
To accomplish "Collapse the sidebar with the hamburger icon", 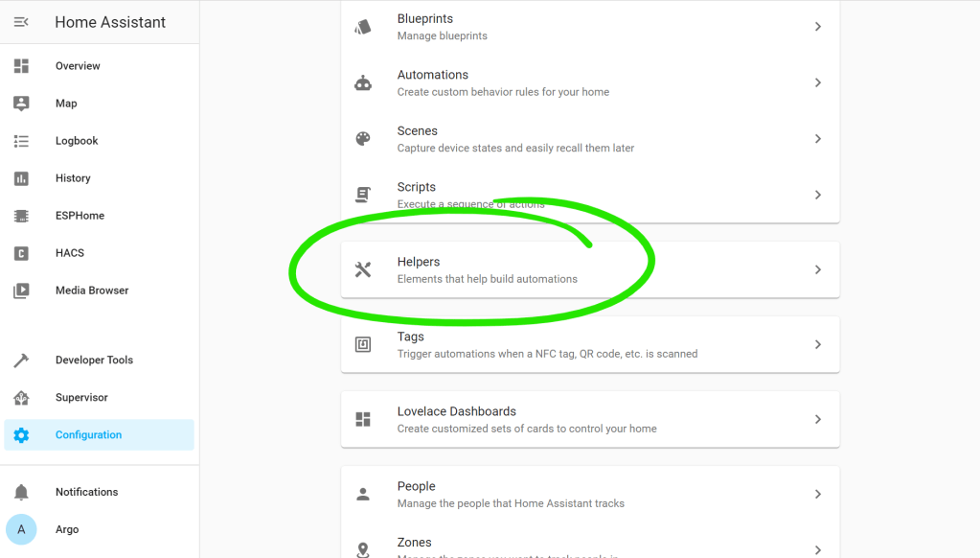I will pos(21,21).
